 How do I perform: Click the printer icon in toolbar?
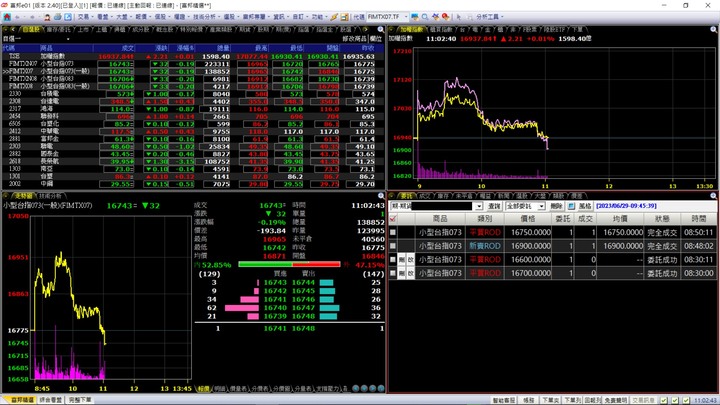coord(57,17)
